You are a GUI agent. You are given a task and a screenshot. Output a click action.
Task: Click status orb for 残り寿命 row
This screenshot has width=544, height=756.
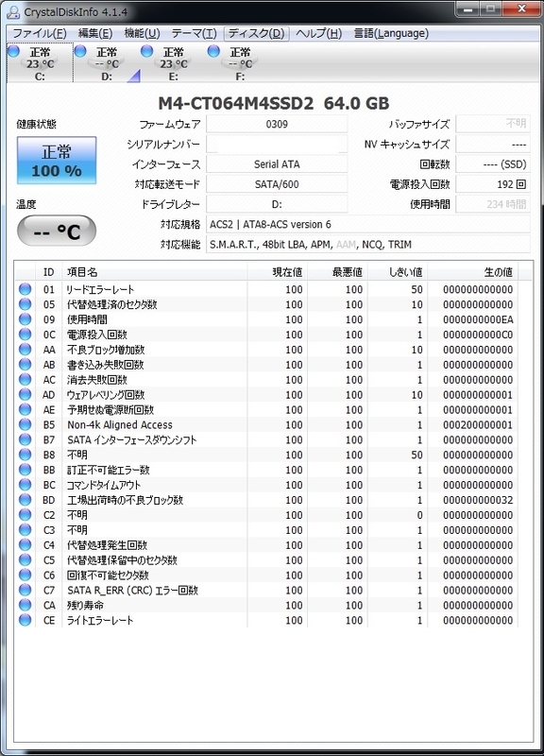tap(25, 605)
